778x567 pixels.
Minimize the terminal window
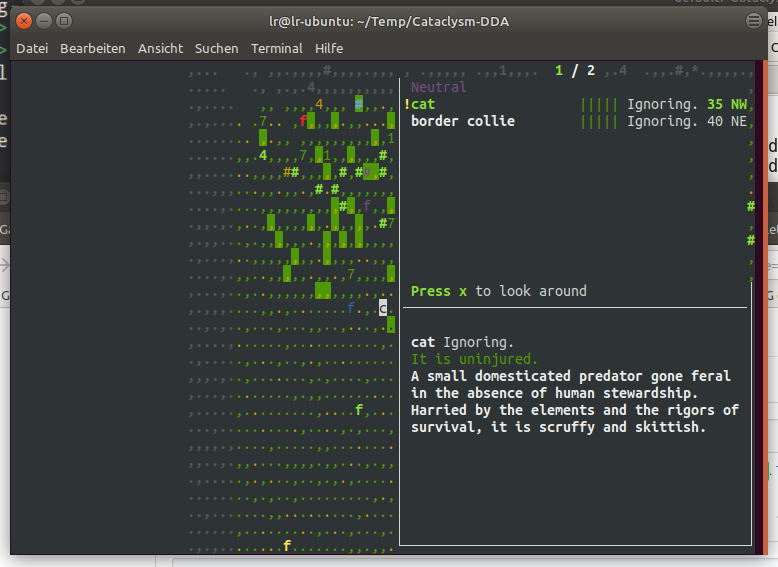pos(44,21)
